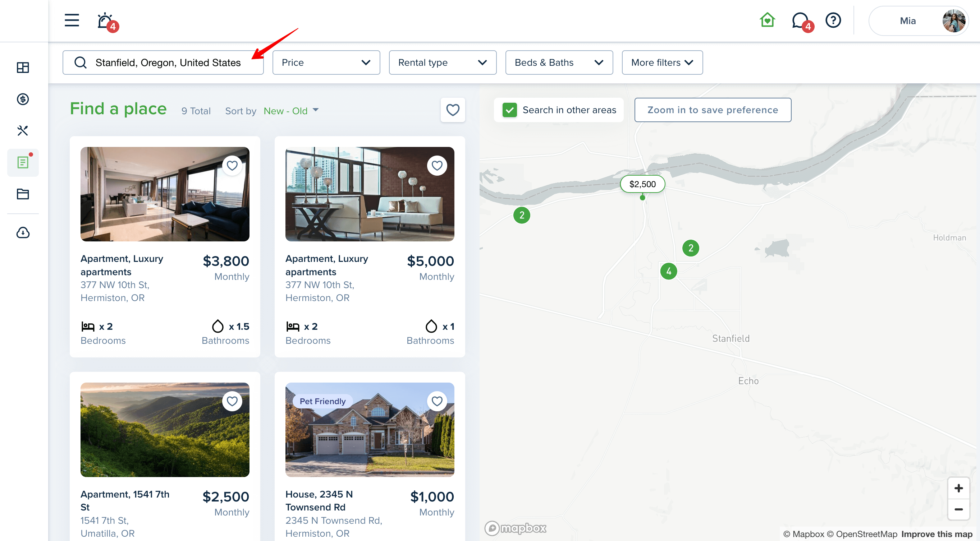Uncheck Search in other areas
This screenshot has height=541, width=980.
coord(509,110)
